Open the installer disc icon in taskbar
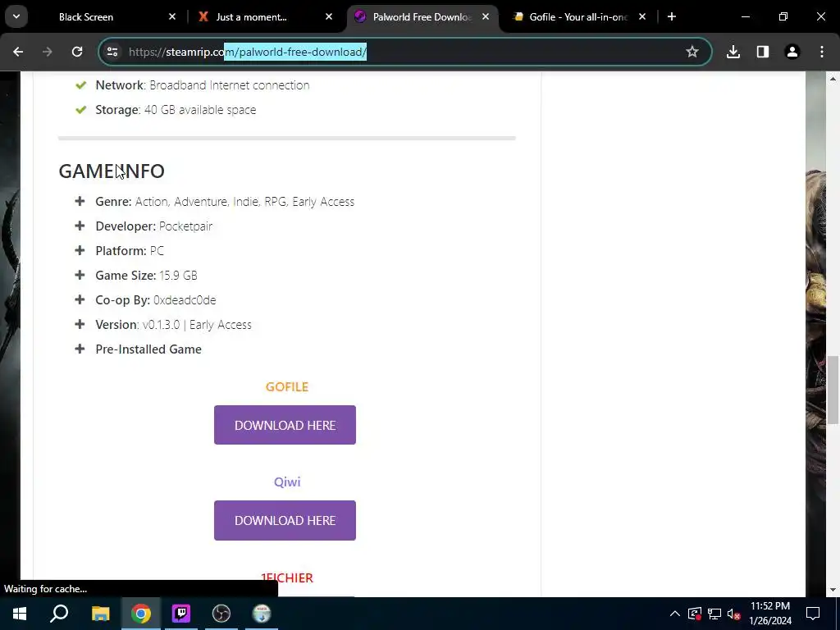This screenshot has height=630, width=840. click(262, 614)
